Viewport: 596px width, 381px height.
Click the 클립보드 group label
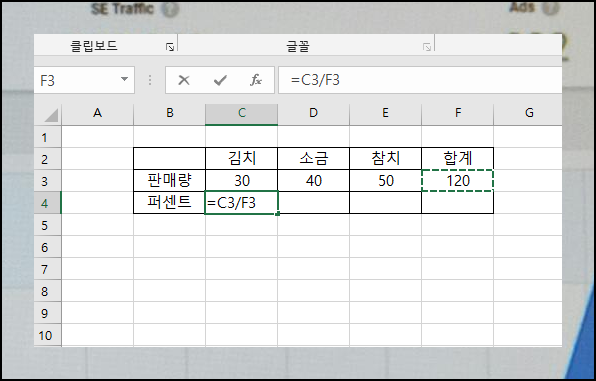point(94,46)
